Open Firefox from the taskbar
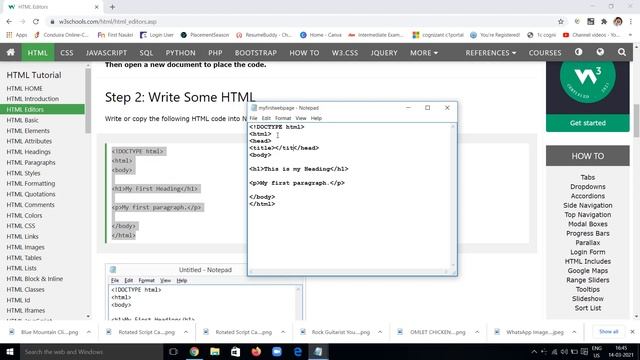 (x=256, y=351)
